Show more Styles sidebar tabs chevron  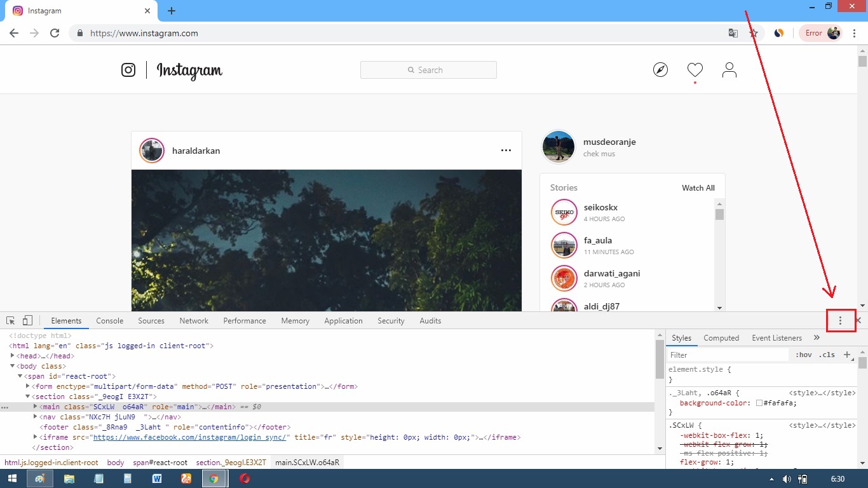(817, 338)
